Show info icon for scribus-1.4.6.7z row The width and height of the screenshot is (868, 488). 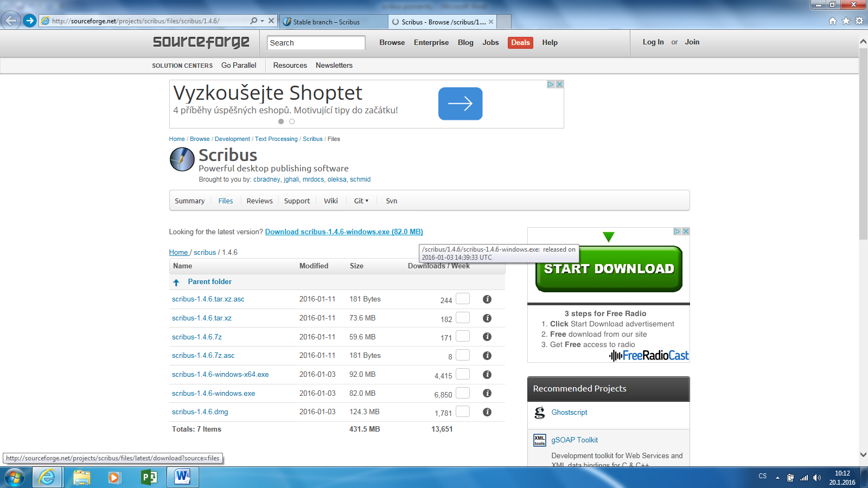487,337
